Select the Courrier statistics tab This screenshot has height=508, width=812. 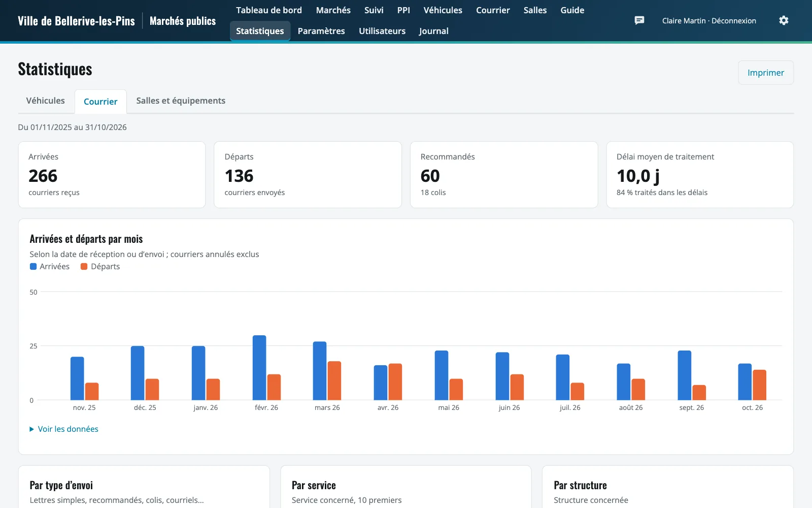(x=100, y=102)
